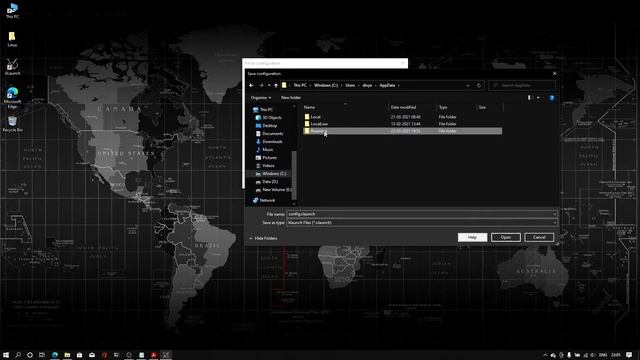Open taskbar search
Screen dimensions: 640x360
(18, 355)
